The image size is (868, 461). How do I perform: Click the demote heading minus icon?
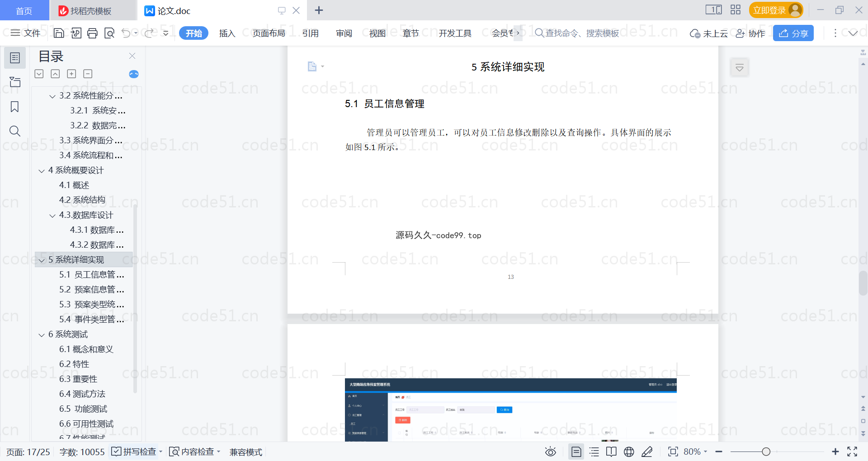[88, 74]
